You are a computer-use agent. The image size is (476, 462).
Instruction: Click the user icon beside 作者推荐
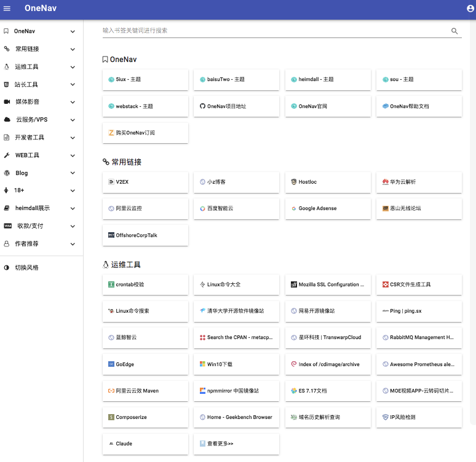(x=6, y=243)
